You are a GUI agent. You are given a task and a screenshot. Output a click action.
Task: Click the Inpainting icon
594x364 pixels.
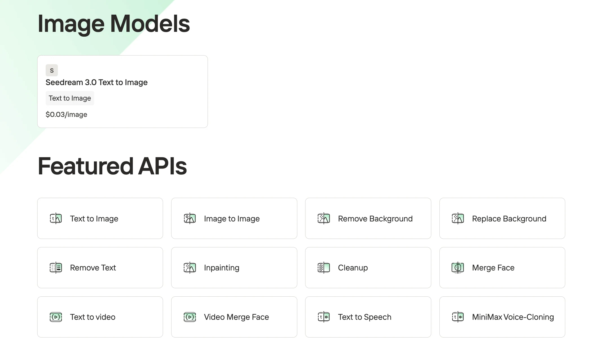click(190, 268)
